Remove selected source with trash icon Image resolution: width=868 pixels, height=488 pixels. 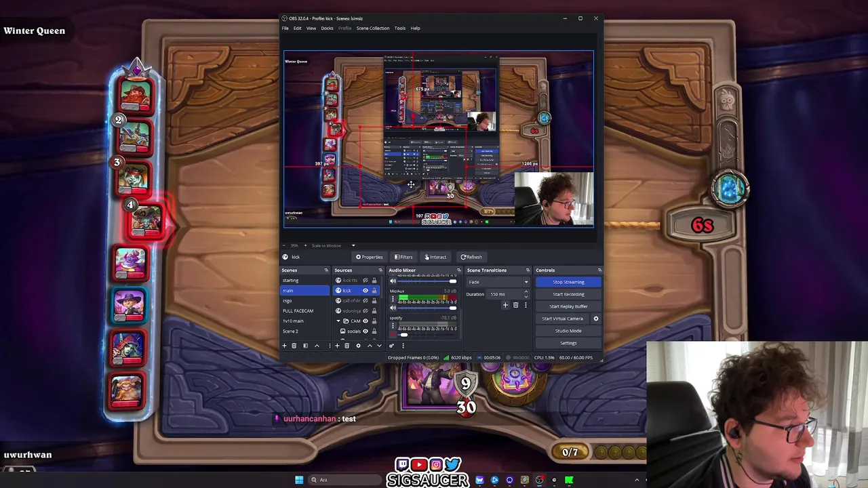click(347, 346)
